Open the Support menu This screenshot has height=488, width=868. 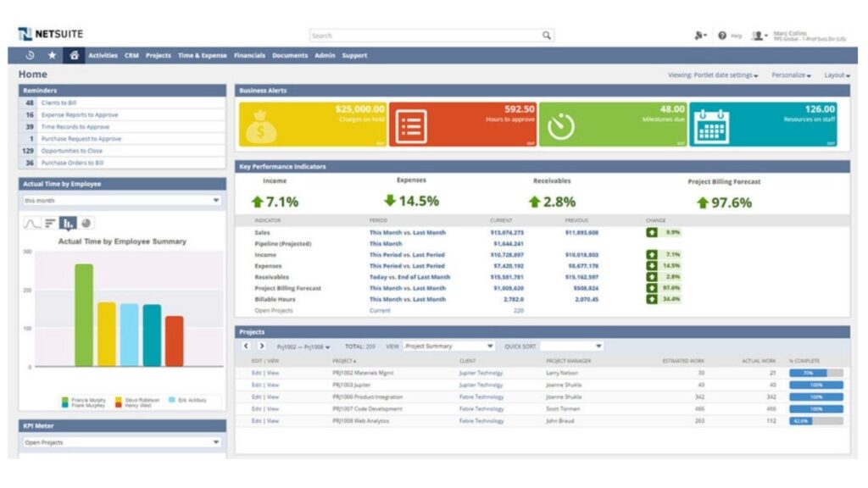pyautogui.click(x=354, y=55)
